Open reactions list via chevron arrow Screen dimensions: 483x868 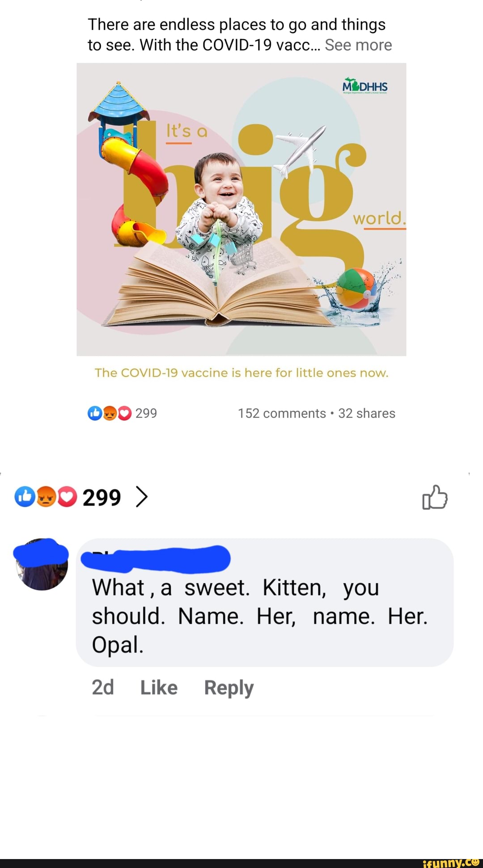[141, 497]
